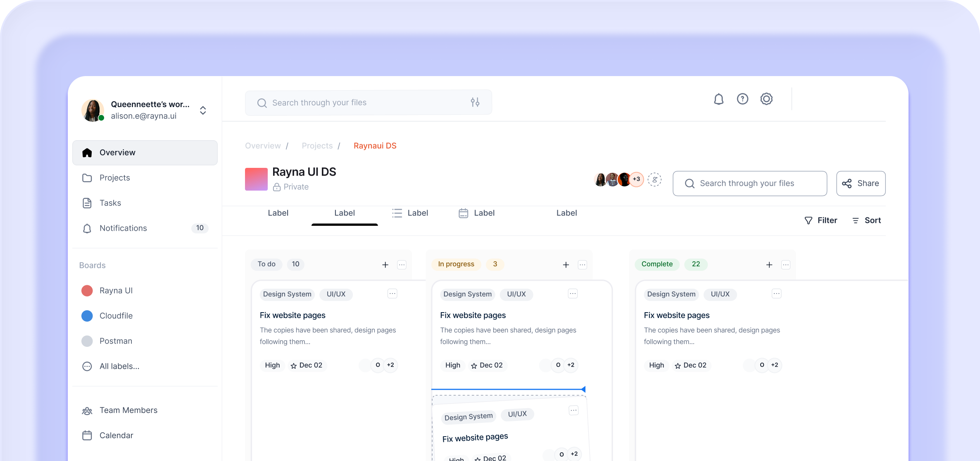Open settings gear in top bar
The width and height of the screenshot is (980, 461).
coord(766,99)
